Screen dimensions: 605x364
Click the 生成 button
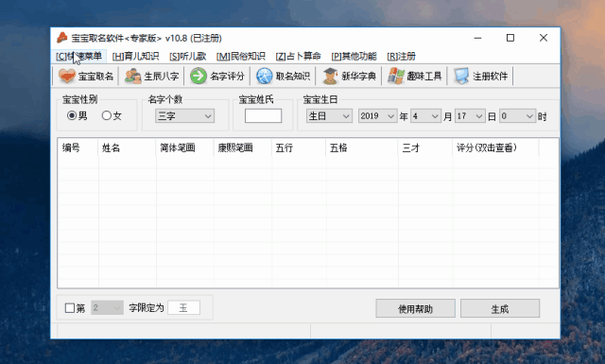[500, 308]
